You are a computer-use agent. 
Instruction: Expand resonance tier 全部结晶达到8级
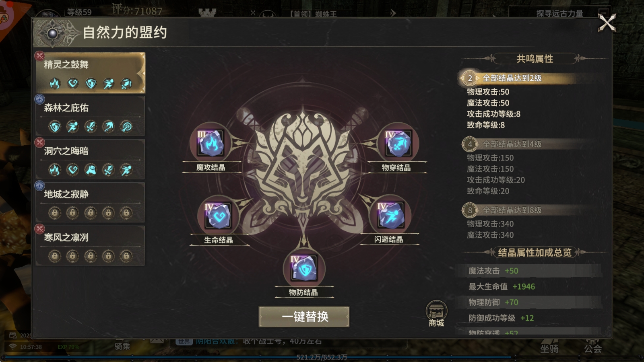coord(520,210)
